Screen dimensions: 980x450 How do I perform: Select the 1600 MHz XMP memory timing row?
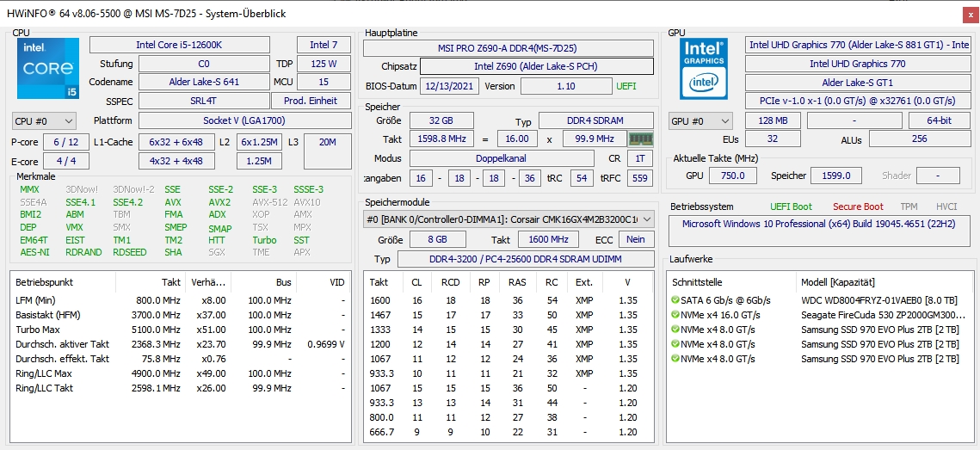coord(508,300)
